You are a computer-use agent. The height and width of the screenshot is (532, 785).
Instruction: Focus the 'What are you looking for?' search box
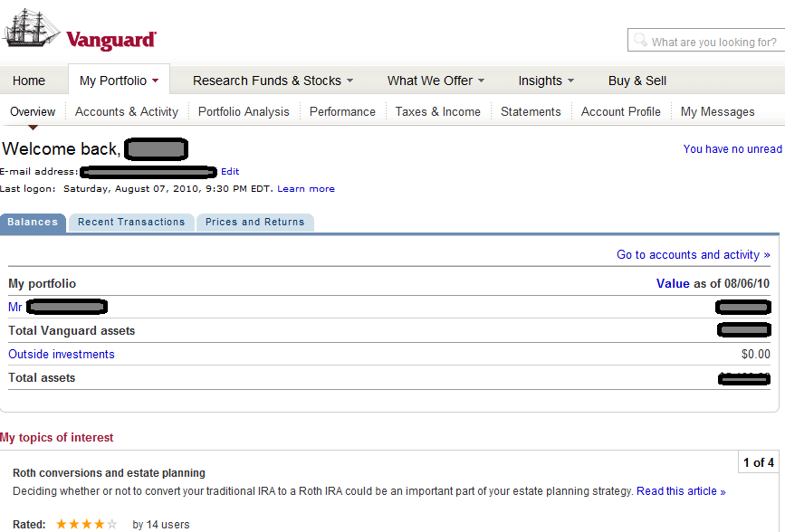point(706,40)
